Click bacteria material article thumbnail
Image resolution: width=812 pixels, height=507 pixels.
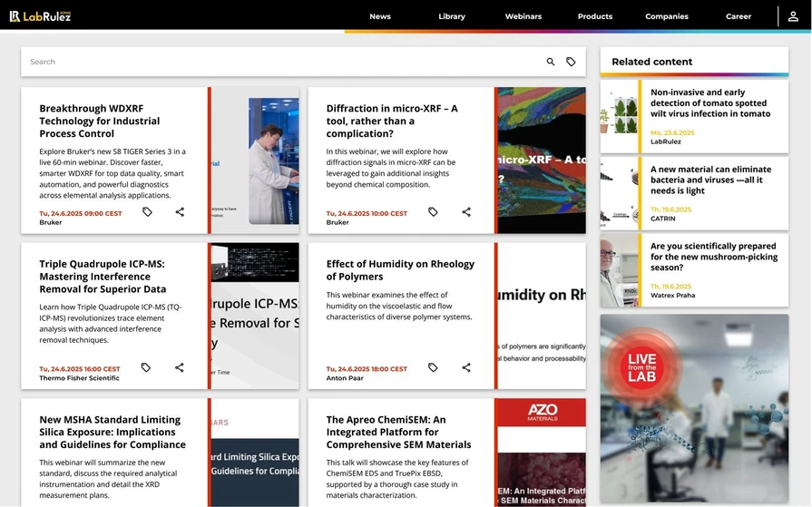(619, 193)
